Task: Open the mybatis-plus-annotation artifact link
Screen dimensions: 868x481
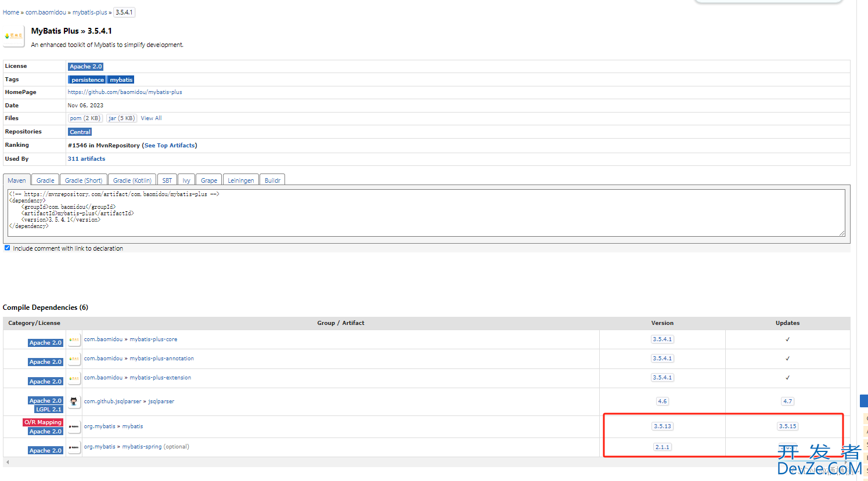Action: pyautogui.click(x=162, y=359)
